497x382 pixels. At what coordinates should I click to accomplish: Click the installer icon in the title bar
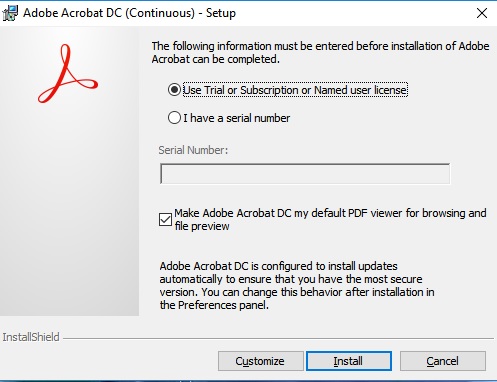coord(10,13)
